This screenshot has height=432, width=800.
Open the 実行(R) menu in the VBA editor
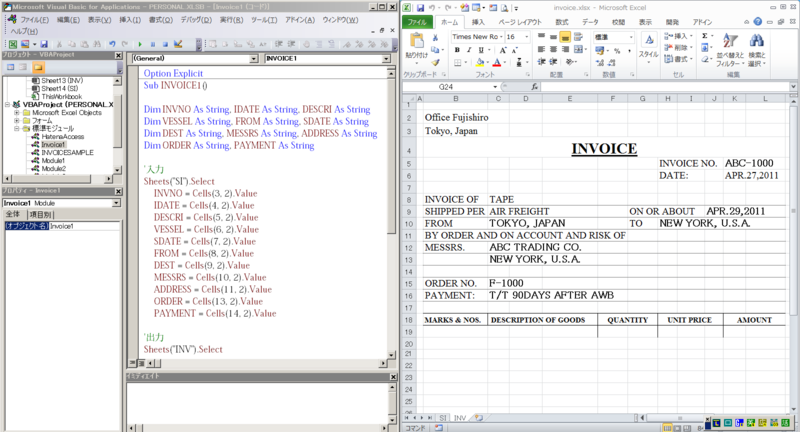pyautogui.click(x=232, y=20)
